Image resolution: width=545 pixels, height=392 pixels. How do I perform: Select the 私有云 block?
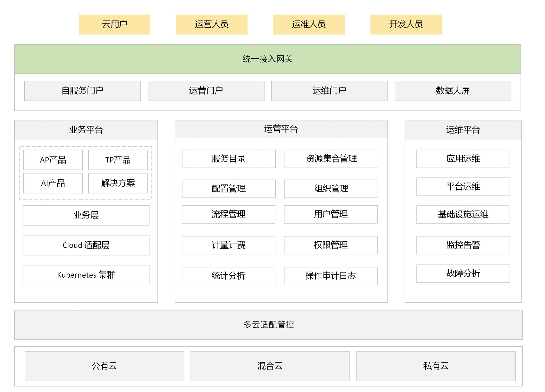pos(436,366)
